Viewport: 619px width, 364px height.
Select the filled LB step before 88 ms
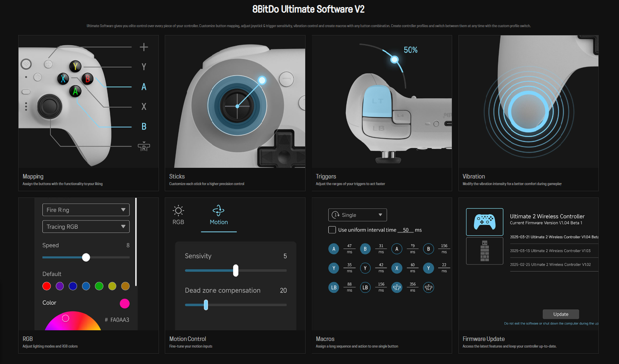[334, 287]
